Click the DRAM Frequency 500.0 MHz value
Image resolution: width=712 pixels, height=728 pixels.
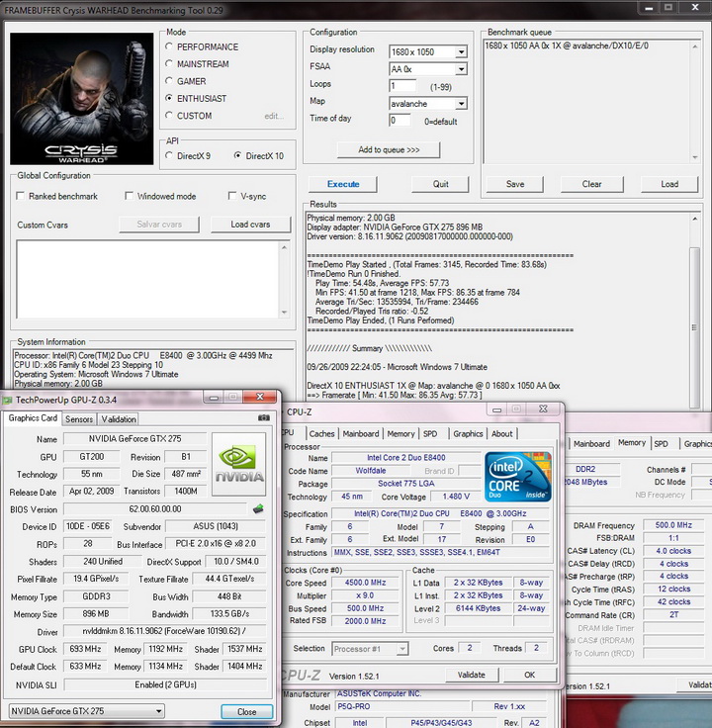click(673, 525)
